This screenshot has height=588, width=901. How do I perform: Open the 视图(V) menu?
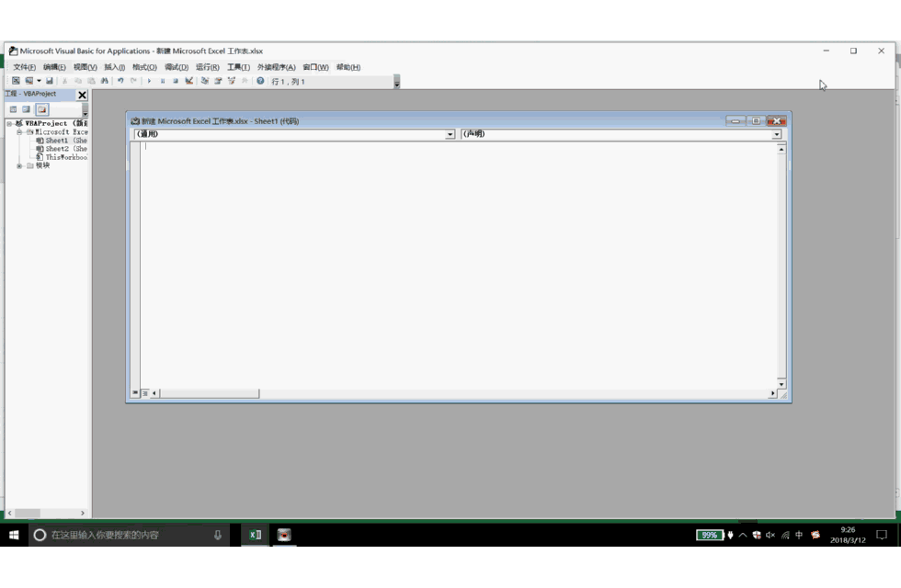coord(85,67)
